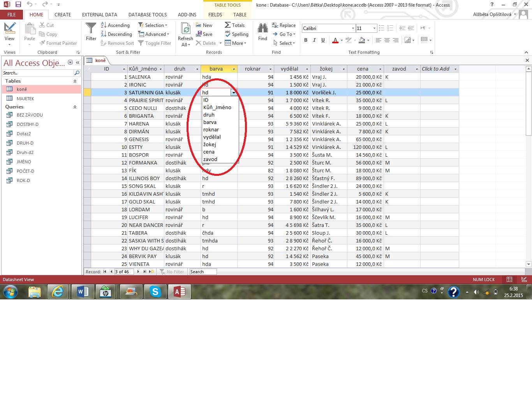This screenshot has width=532, height=407.
Task: Open the Find binoculars tool
Action: tap(263, 32)
